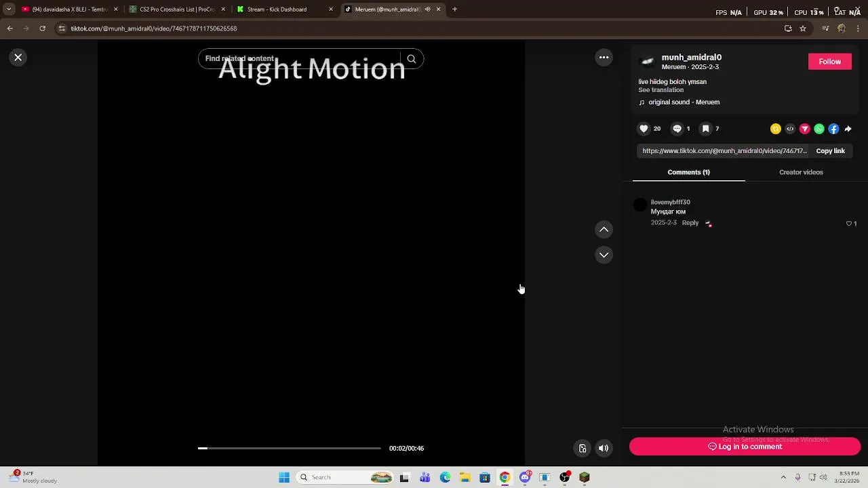
Task: Like the video with the heart icon
Action: click(x=644, y=129)
